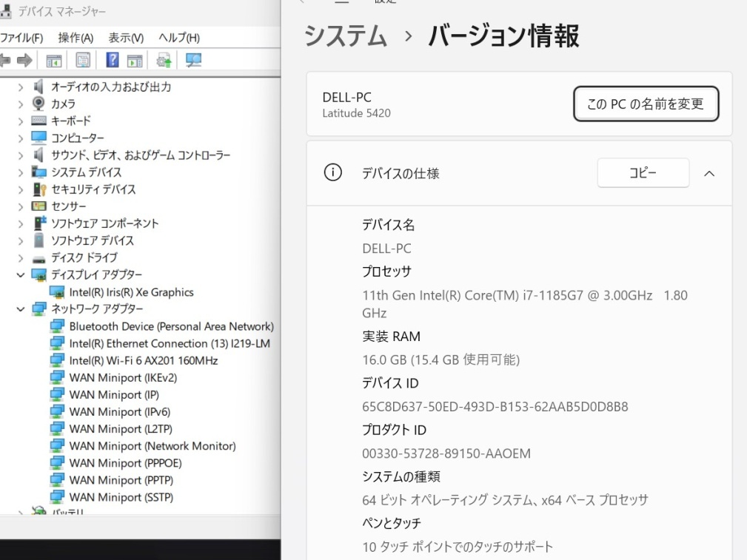Select ソフトウェア コンポーネント category
Viewport: 747px width, 560px height.
click(x=105, y=224)
